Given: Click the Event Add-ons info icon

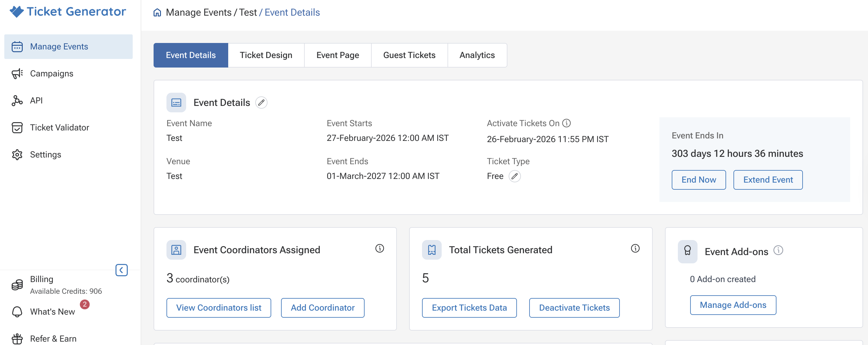Looking at the screenshot, I should [x=778, y=250].
